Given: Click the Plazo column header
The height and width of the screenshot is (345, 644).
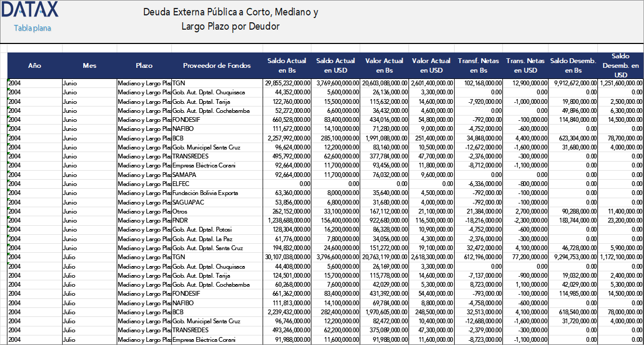Looking at the screenshot, I should coord(144,66).
